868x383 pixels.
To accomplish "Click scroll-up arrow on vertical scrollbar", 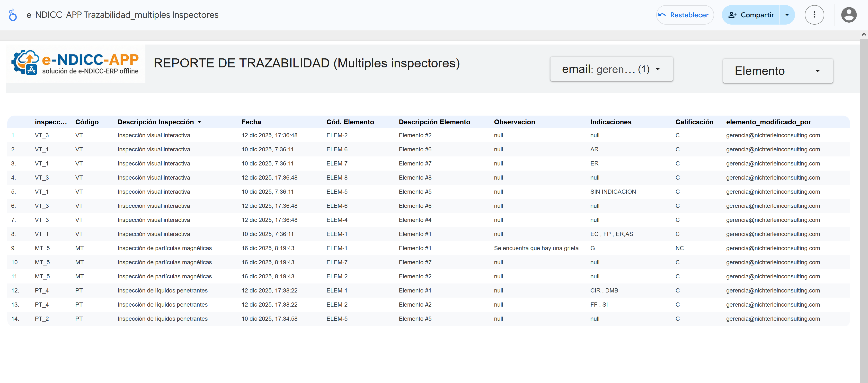I will point(864,34).
